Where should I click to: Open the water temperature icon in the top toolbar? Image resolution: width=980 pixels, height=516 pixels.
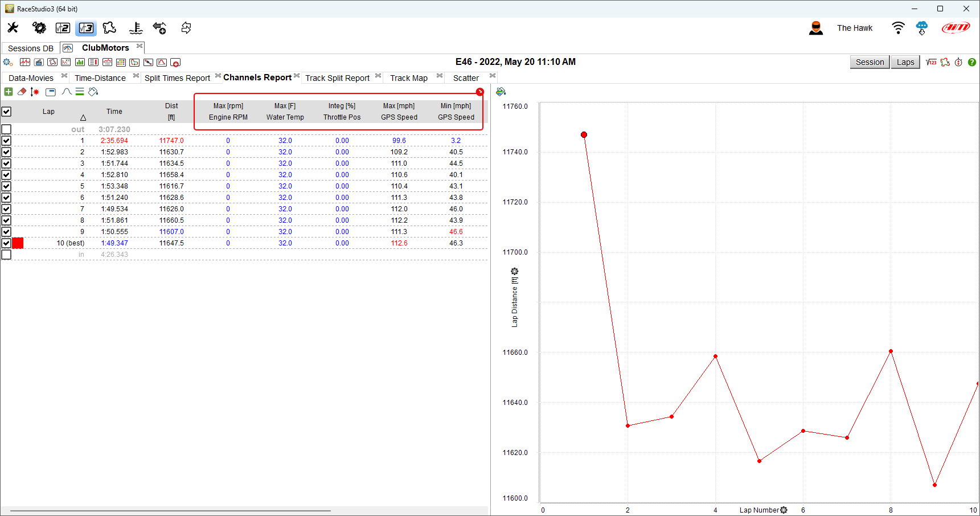(136, 28)
